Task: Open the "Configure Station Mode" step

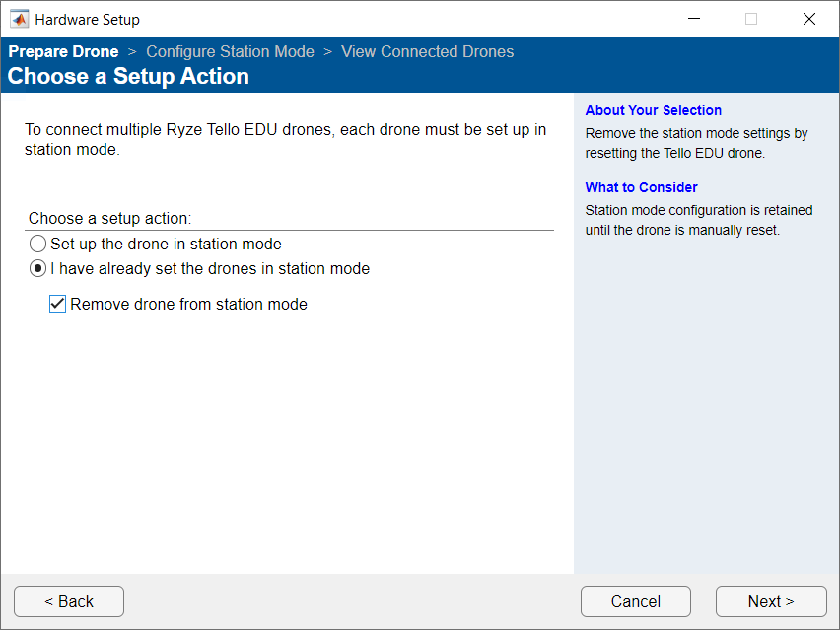Action: (230, 51)
